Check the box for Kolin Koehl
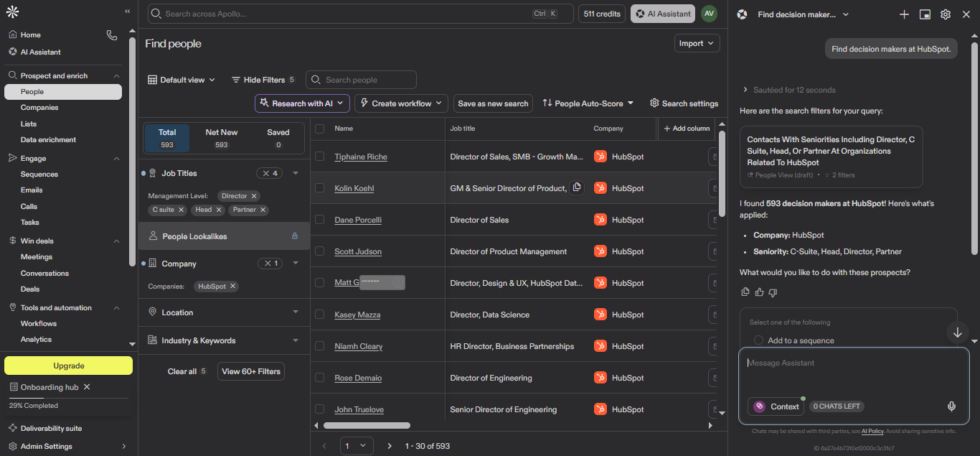 (320, 188)
